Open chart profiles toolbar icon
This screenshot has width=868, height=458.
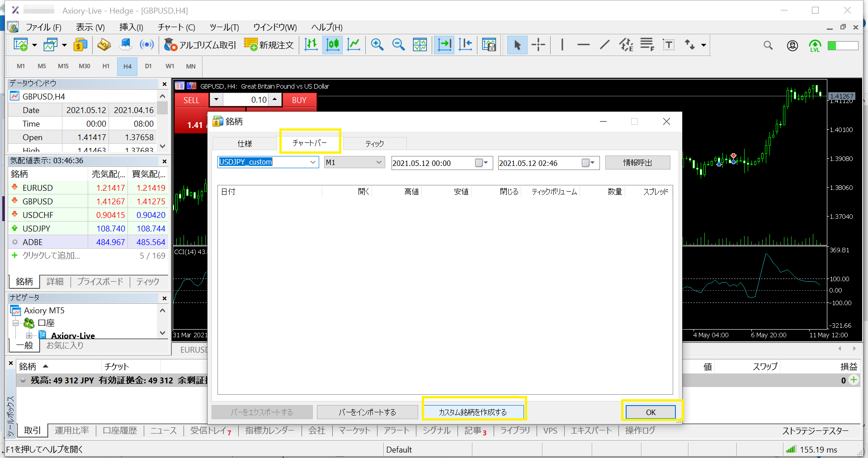coord(50,45)
